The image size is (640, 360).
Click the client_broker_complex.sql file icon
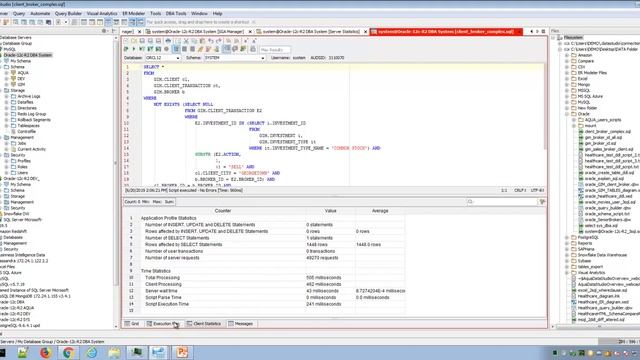581,132
